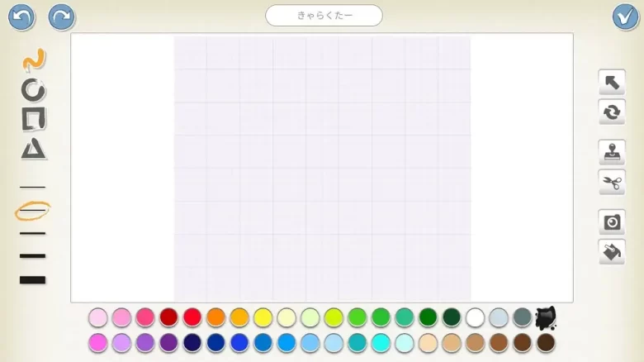This screenshot has height=362, width=644.
Task: Click the redo arrow button
Action: [x=61, y=17]
